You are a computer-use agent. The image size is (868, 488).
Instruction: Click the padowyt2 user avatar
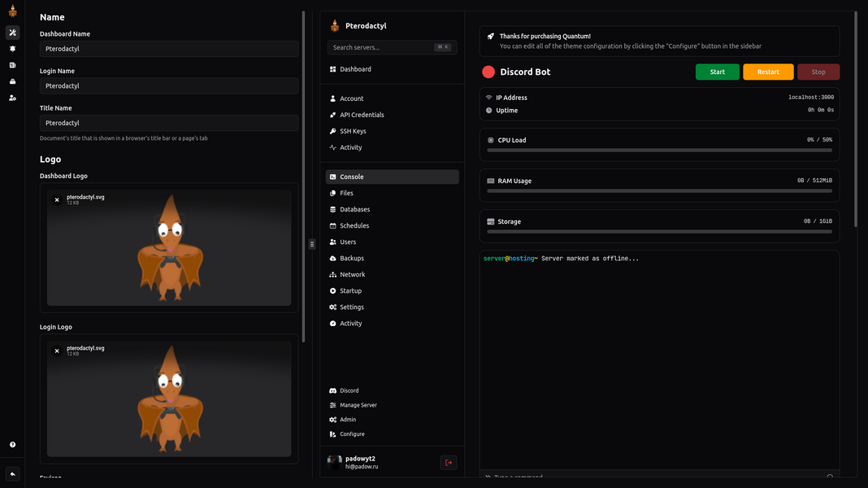pyautogui.click(x=334, y=463)
